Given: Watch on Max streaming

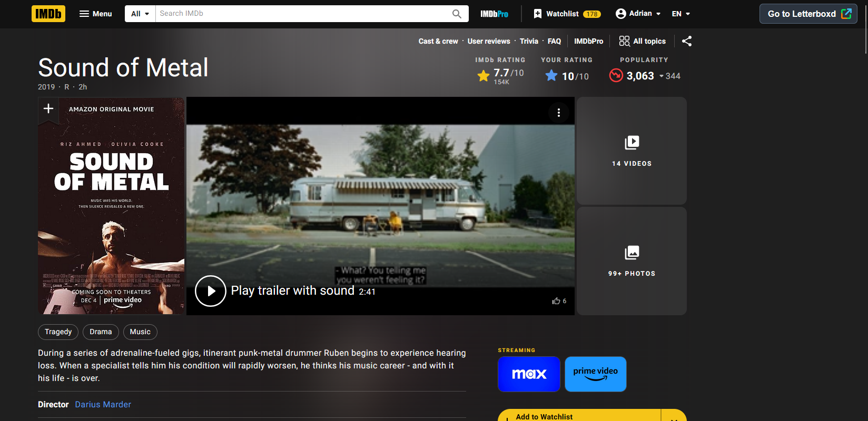Looking at the screenshot, I should [529, 374].
